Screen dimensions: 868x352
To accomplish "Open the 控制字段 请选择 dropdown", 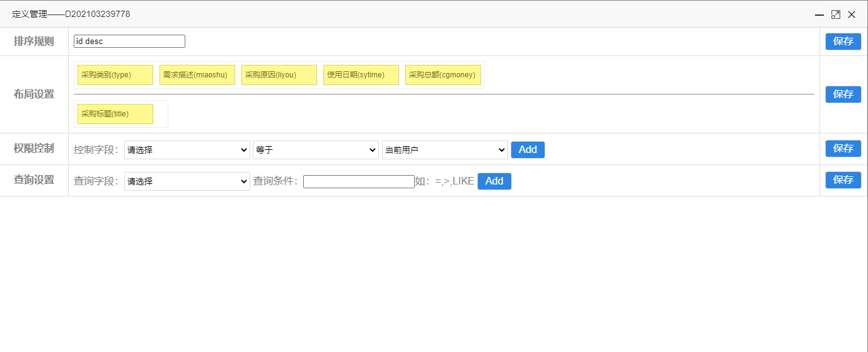I will pos(187,150).
